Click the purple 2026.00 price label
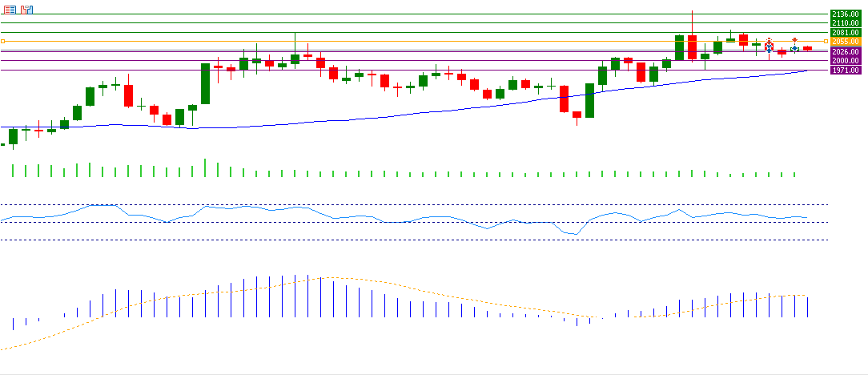This screenshot has width=868, height=375. coord(845,51)
